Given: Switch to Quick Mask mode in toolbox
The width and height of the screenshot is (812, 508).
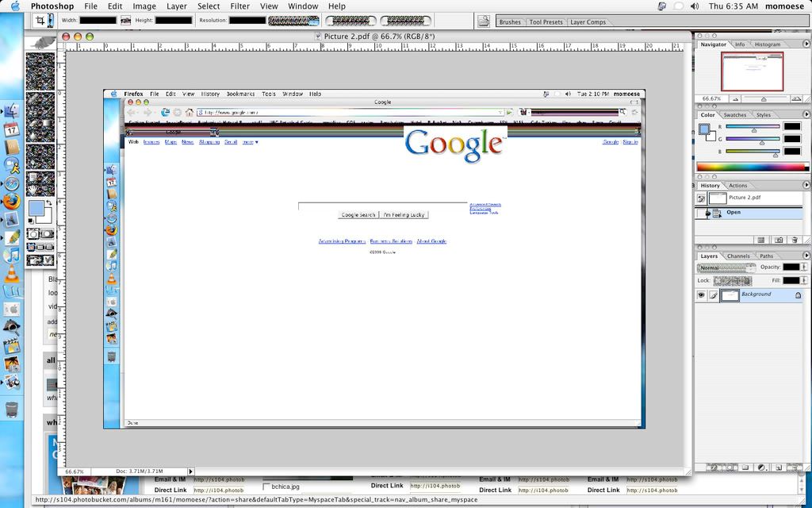Looking at the screenshot, I should pos(47,234).
